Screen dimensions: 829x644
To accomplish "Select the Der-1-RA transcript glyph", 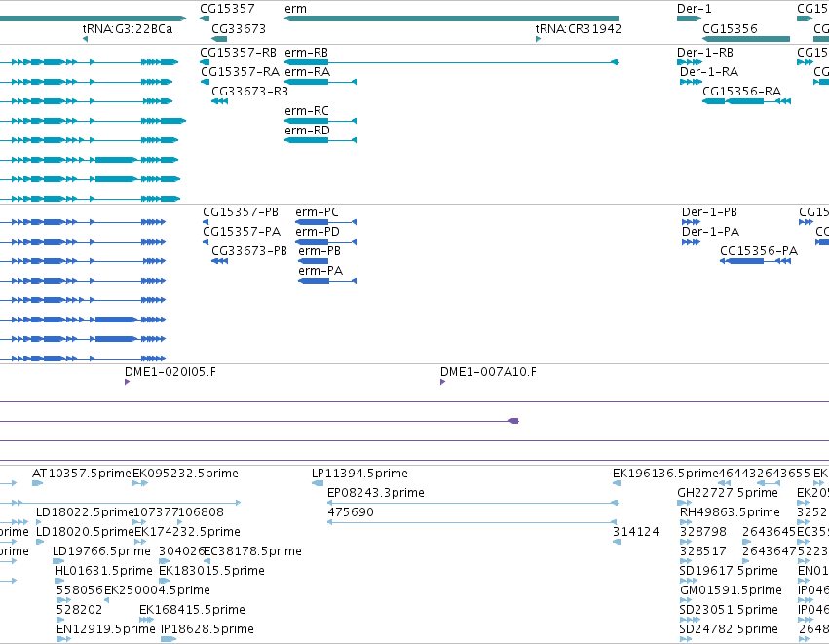I will tap(691, 82).
